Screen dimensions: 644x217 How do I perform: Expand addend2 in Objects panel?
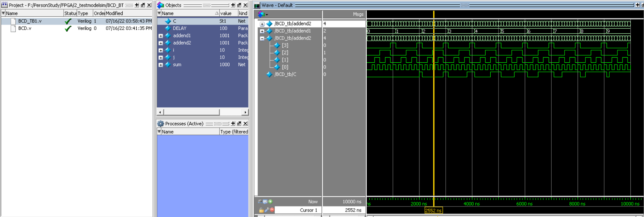pos(160,43)
